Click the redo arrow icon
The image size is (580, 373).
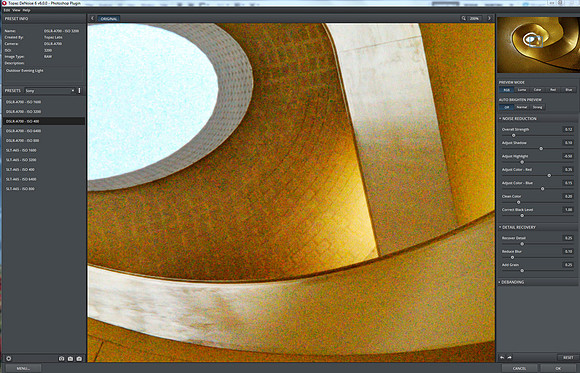pos(509,357)
